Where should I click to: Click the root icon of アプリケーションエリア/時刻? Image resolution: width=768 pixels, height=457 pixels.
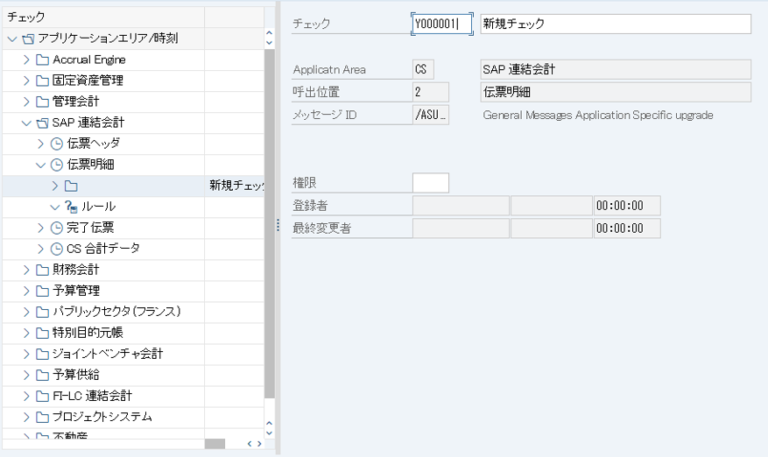coord(27,39)
